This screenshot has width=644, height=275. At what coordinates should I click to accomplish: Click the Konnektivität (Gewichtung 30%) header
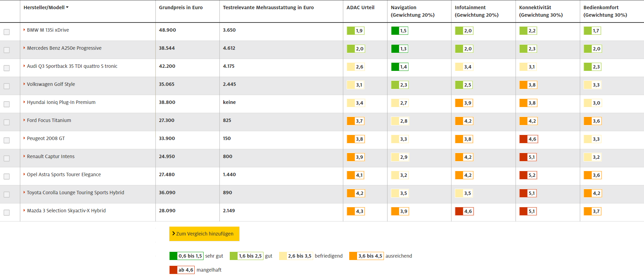click(541, 11)
